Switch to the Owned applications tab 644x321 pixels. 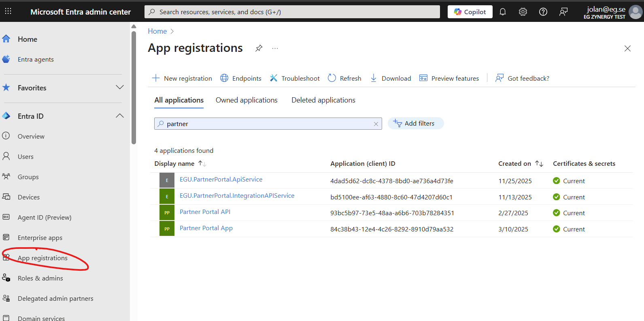247,100
